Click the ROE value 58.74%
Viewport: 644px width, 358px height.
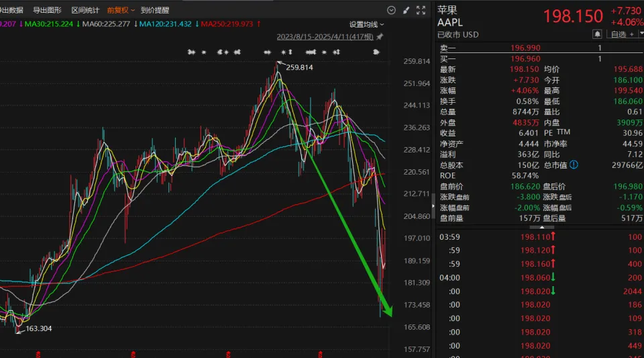pyautogui.click(x=525, y=175)
